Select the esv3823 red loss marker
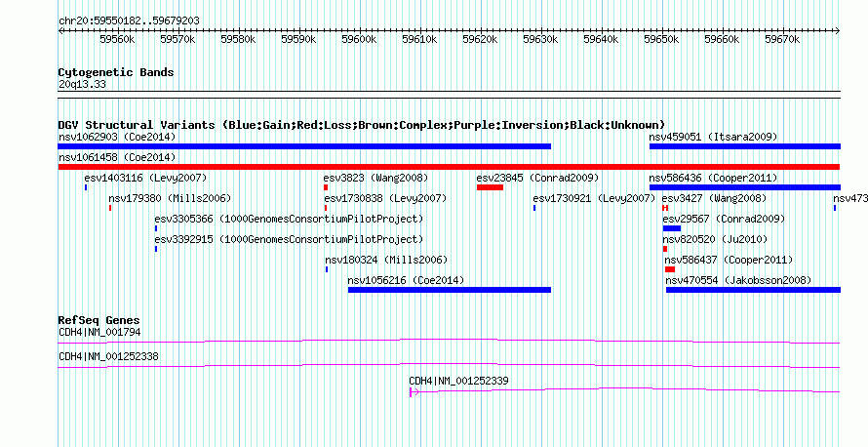The image size is (868, 447). pos(326,187)
